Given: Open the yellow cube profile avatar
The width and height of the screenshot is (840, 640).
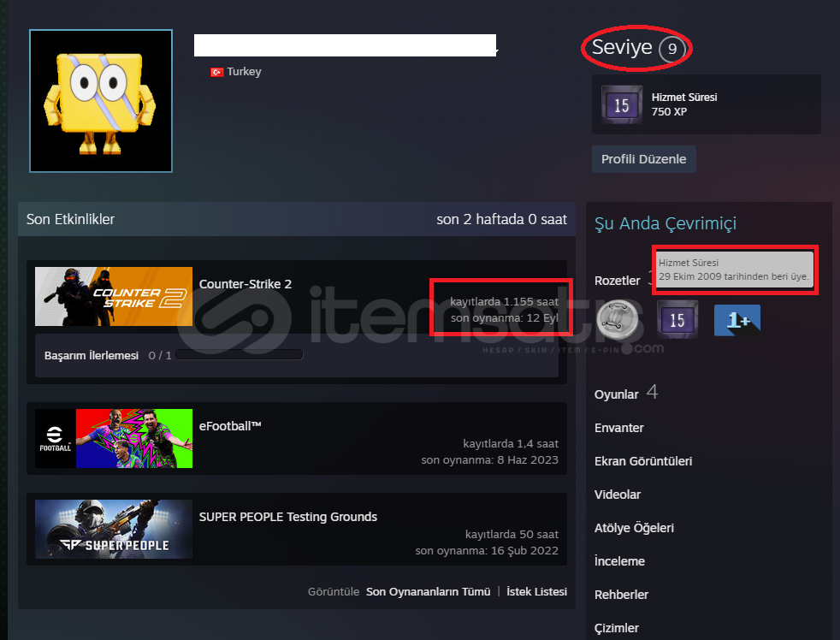Looking at the screenshot, I should coord(101,101).
